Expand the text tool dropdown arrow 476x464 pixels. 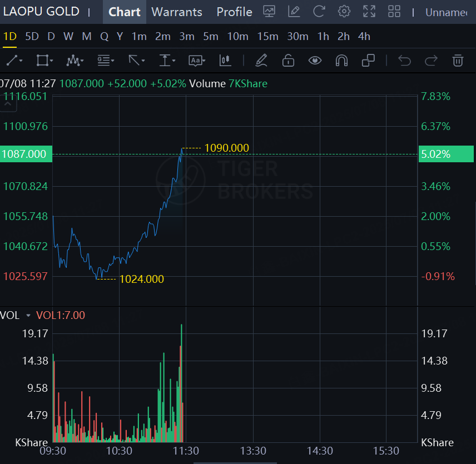204,61
